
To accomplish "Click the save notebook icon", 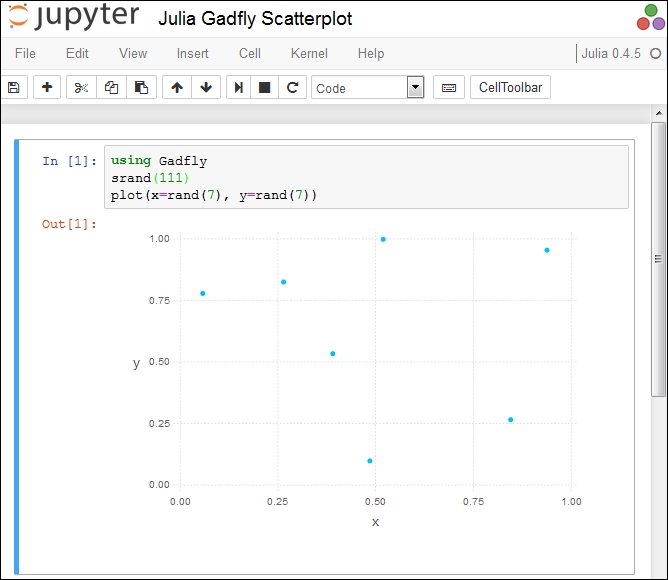I will (x=14, y=87).
